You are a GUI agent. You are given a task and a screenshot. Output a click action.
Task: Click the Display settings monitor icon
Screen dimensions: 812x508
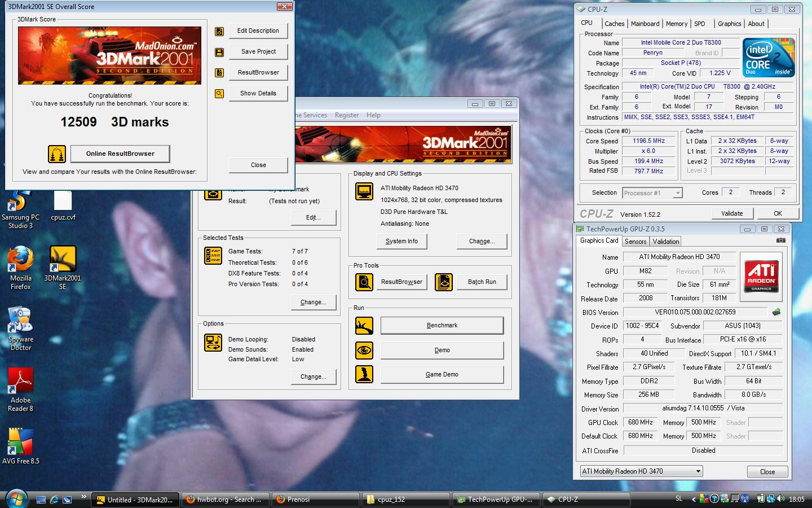[x=364, y=192]
